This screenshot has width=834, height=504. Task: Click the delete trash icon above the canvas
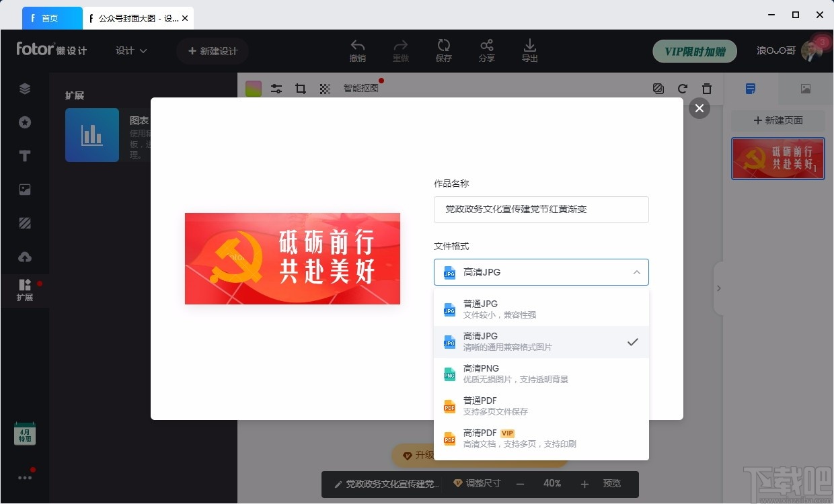[706, 88]
